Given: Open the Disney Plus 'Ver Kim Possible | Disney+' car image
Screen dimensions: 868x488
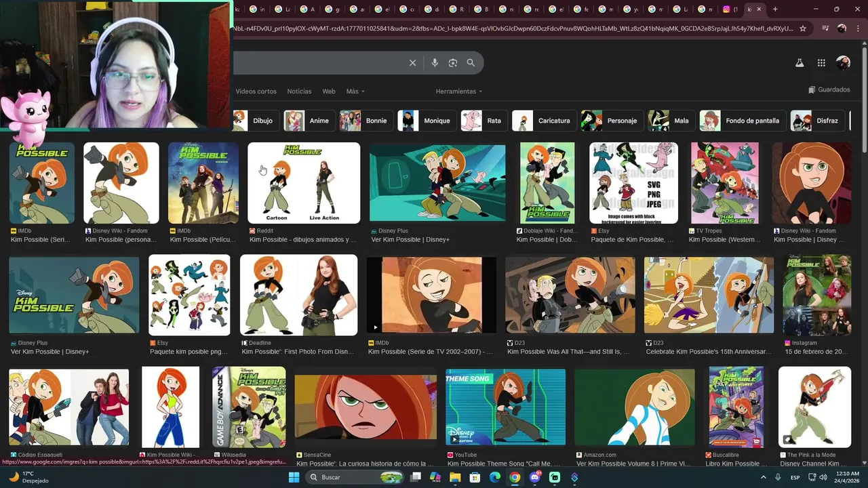Looking at the screenshot, I should click(x=437, y=183).
